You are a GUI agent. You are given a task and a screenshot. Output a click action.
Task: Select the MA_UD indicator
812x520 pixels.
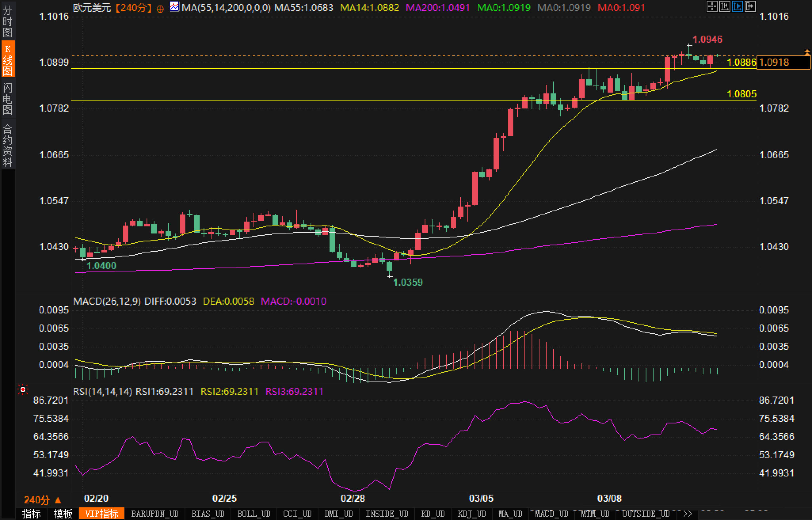click(x=511, y=514)
